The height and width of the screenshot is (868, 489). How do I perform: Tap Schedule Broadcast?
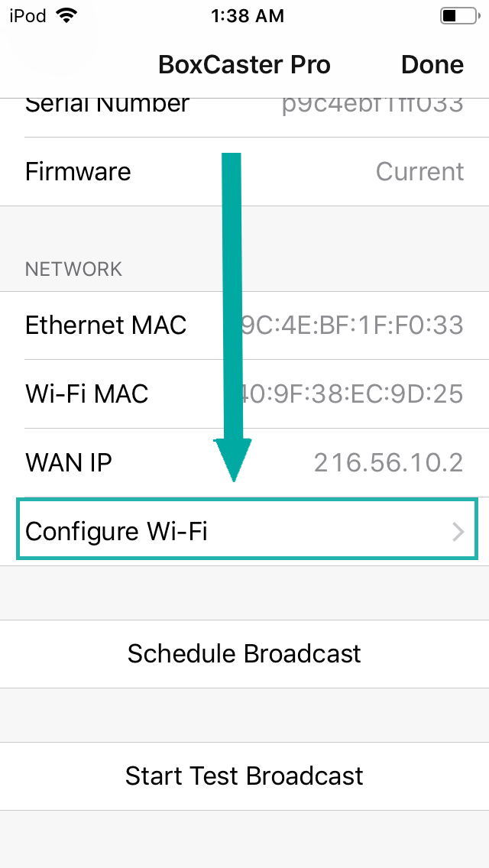(244, 654)
